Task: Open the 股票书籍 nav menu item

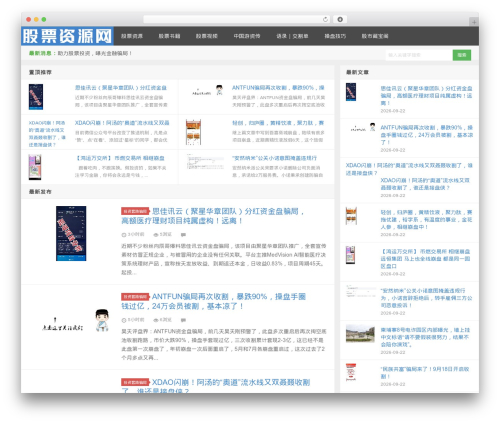Action: pyautogui.click(x=169, y=36)
